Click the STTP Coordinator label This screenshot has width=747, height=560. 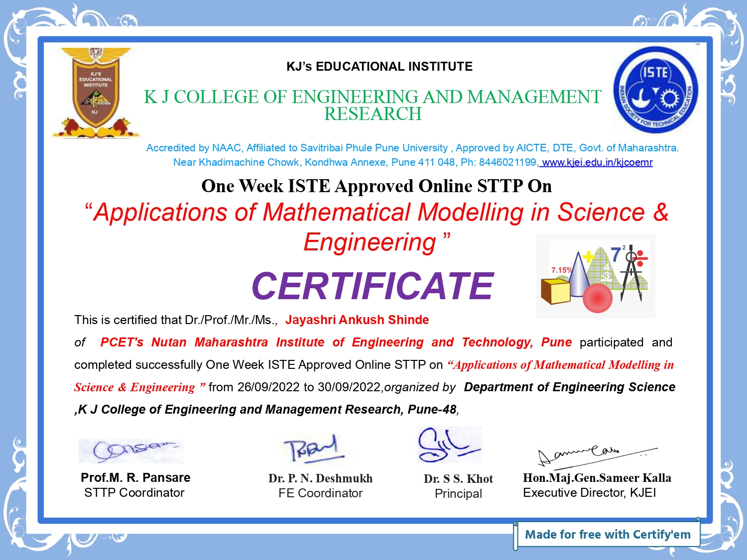pyautogui.click(x=134, y=493)
